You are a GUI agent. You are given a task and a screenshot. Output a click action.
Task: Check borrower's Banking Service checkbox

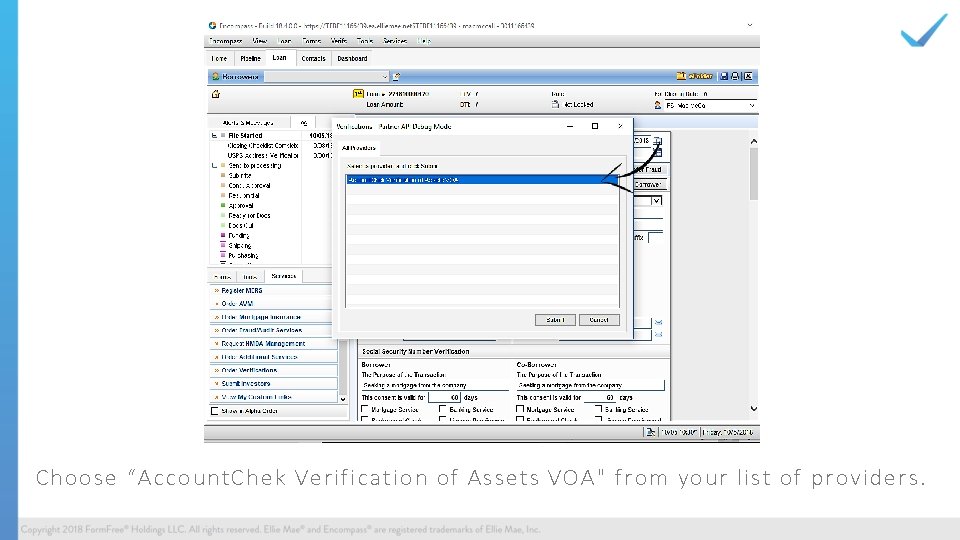pyautogui.click(x=443, y=409)
